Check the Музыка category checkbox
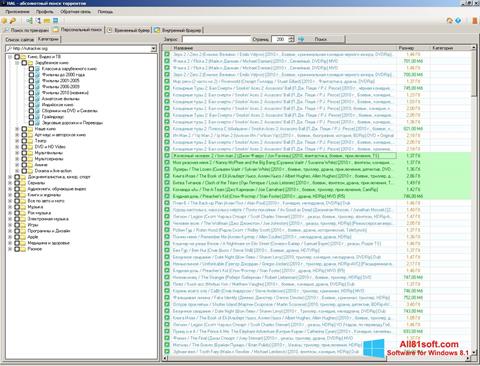This screenshot has height=366, width=480. 17,207
